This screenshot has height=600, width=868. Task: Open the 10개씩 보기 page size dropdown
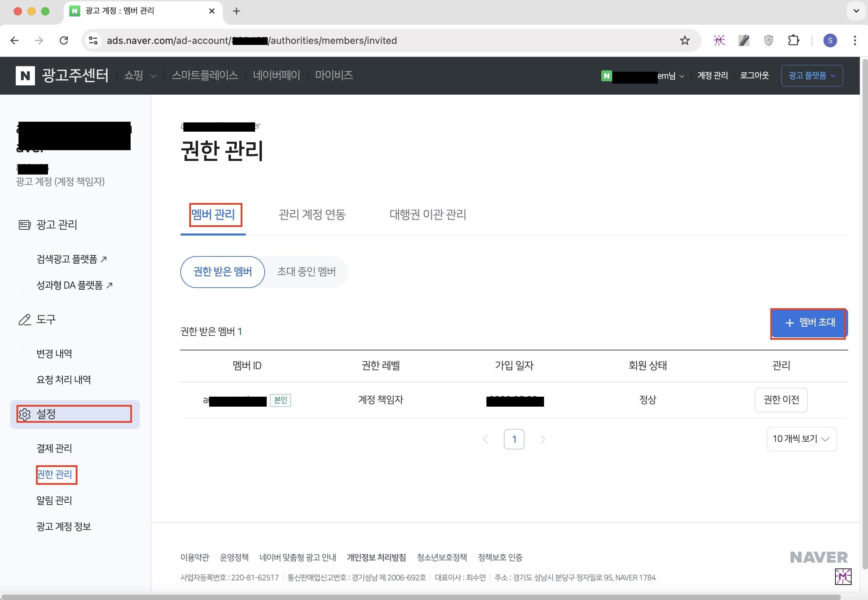[801, 439]
